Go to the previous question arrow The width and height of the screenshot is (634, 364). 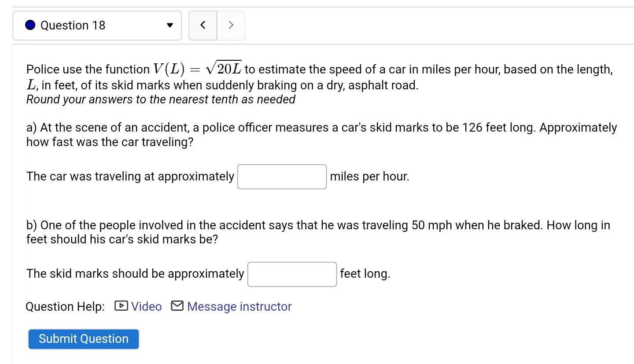(203, 26)
